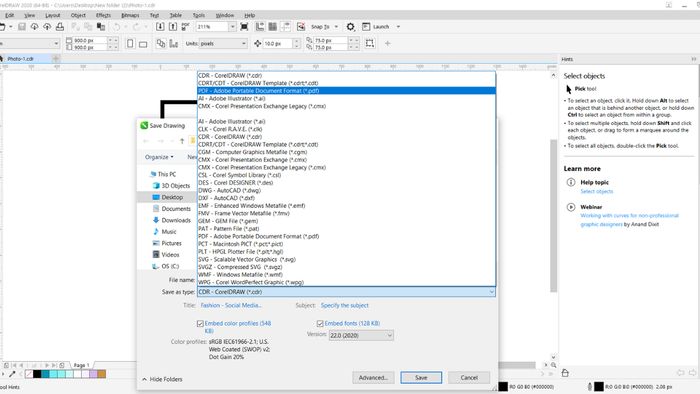Toggle the Embed color profiles checkbox
The width and height of the screenshot is (700, 394).
tap(200, 323)
